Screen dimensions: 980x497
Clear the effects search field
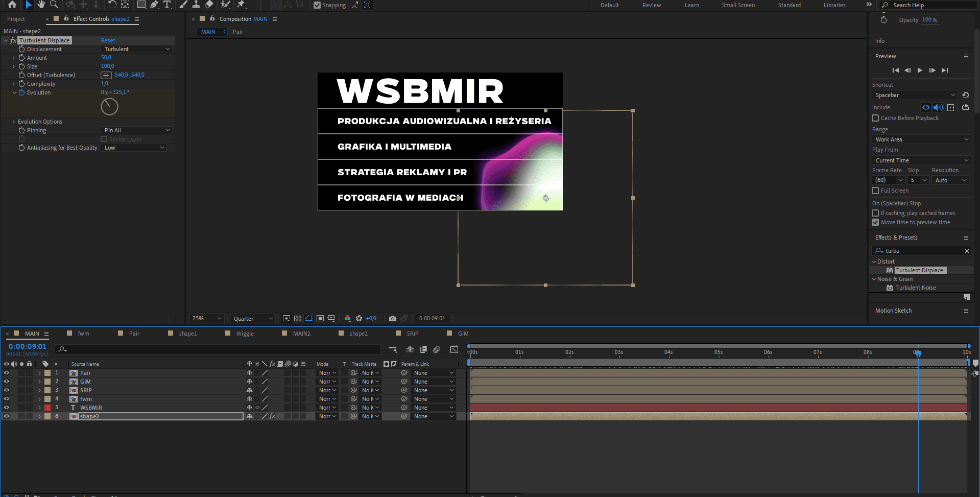pos(967,251)
